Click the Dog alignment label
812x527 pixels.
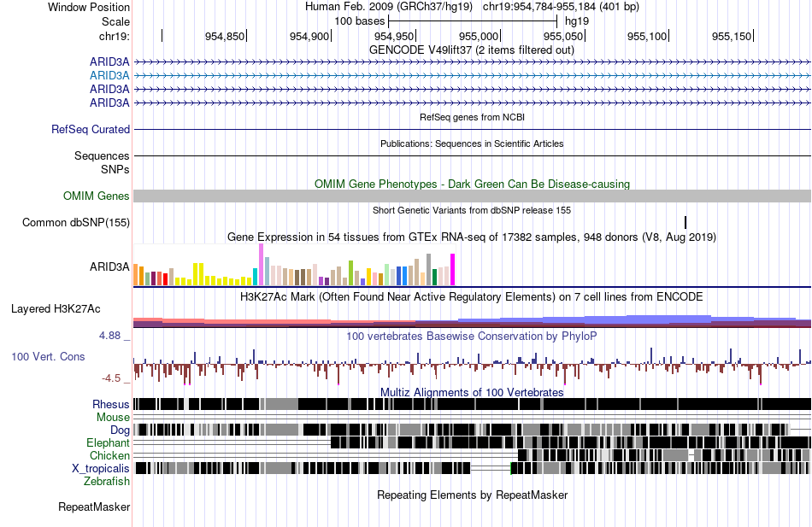(120, 430)
